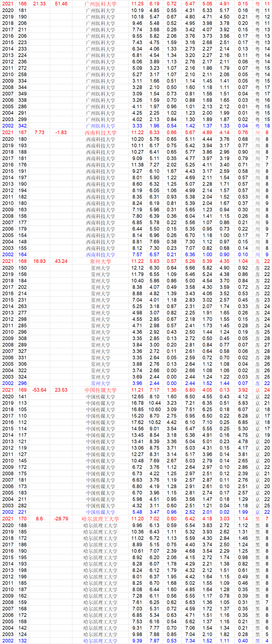Click rank 166 in the 2021 row
272x644 pixels.
tap(22, 4)
